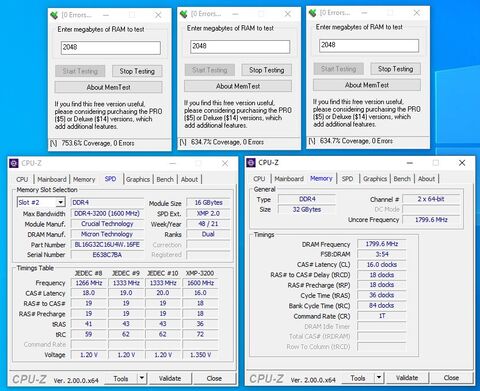Click the Bank Cycle Time value 84 clocks
Viewport: 480px width, 391px height.
point(382,306)
